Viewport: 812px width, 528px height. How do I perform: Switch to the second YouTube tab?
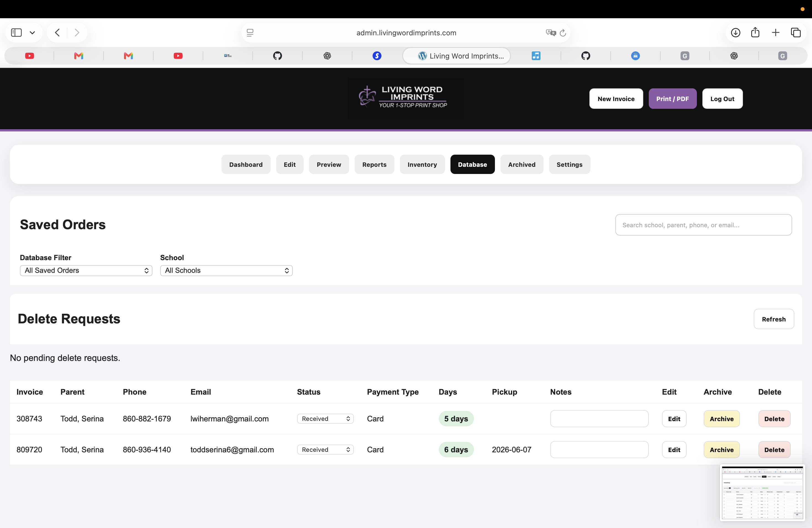178,56
